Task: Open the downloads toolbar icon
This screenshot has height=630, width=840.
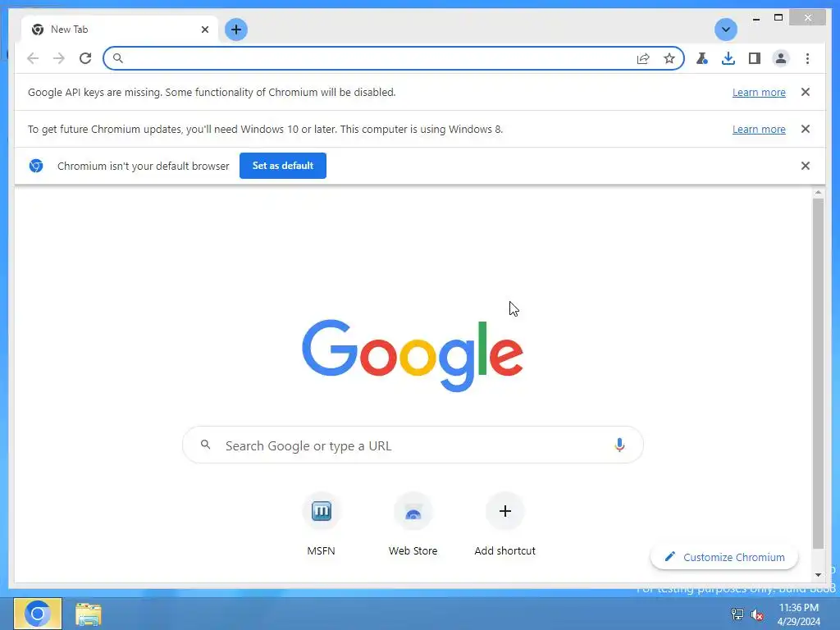Action: click(728, 58)
